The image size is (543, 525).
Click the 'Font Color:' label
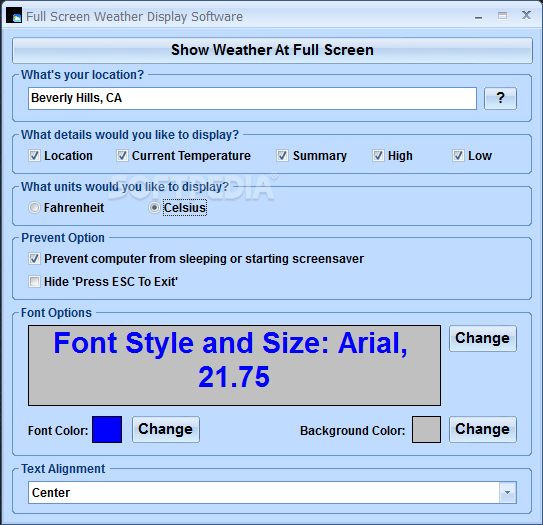click(x=58, y=430)
